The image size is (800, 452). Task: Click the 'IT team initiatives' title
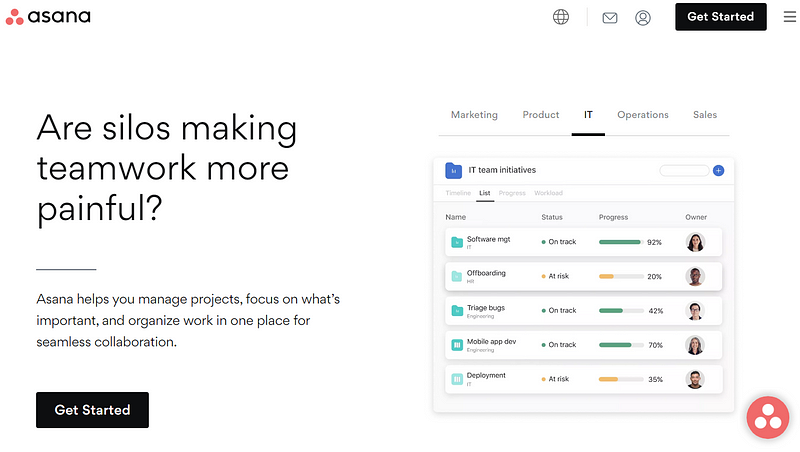pyautogui.click(x=502, y=170)
